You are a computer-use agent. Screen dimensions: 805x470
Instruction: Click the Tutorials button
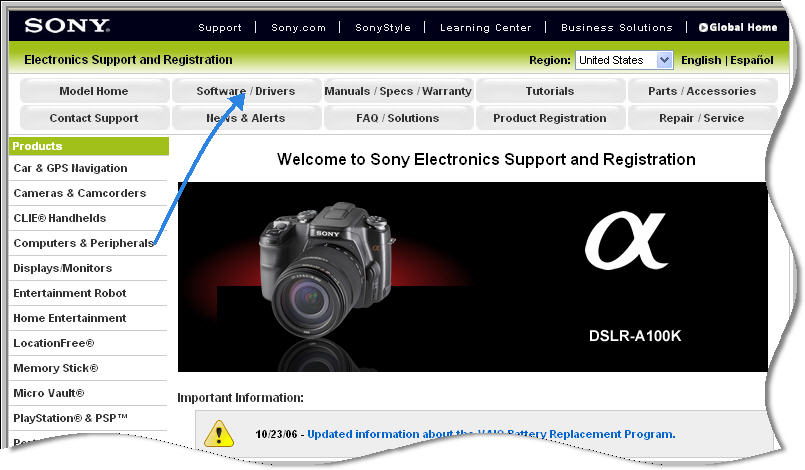pyautogui.click(x=550, y=91)
